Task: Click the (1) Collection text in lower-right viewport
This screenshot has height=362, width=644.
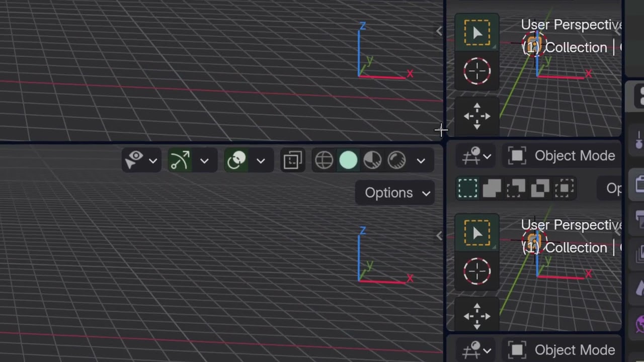Action: (x=565, y=248)
